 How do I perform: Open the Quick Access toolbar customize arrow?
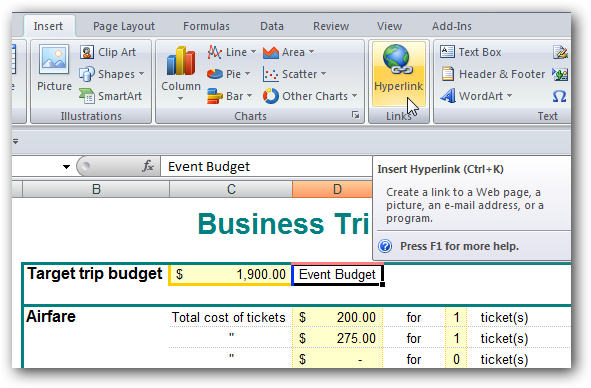(15, 142)
